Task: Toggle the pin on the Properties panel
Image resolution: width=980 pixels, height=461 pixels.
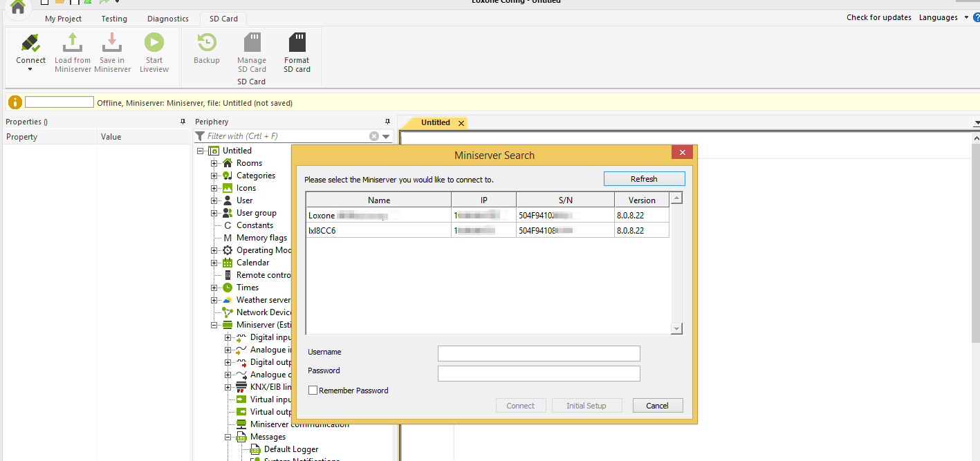Action: [x=182, y=121]
